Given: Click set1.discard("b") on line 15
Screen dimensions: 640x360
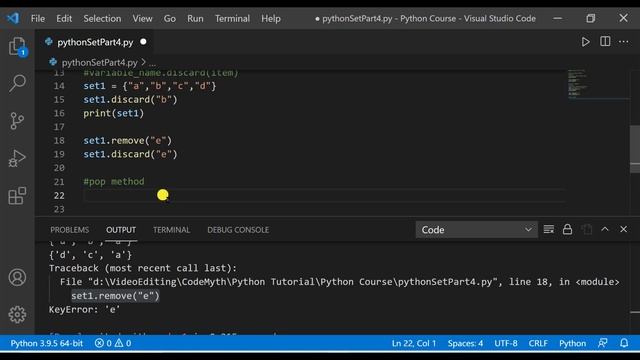Looking at the screenshot, I should coord(130,100).
